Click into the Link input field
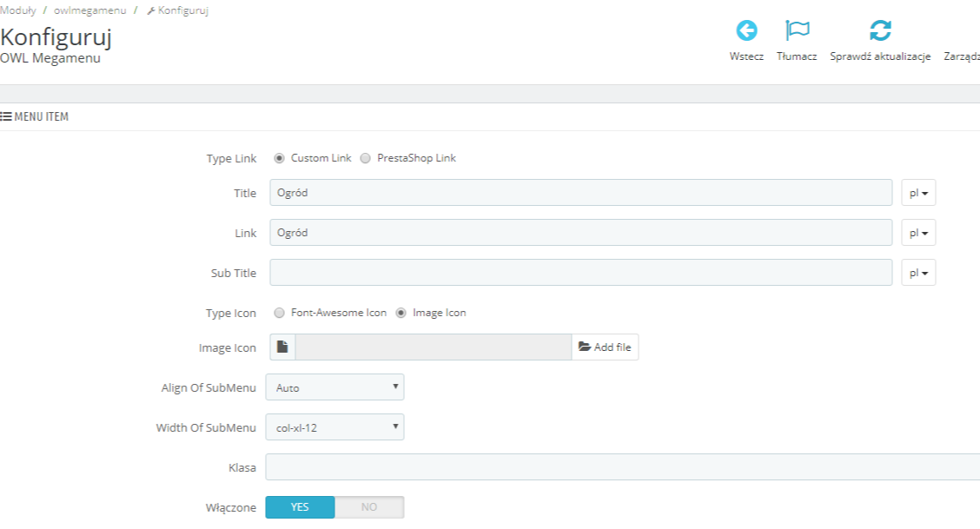 tap(580, 232)
